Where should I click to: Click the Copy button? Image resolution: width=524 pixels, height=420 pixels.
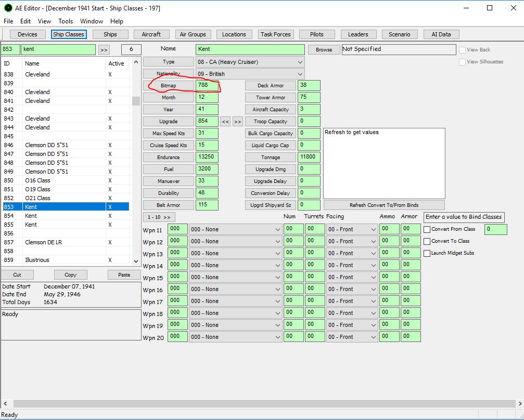71,275
